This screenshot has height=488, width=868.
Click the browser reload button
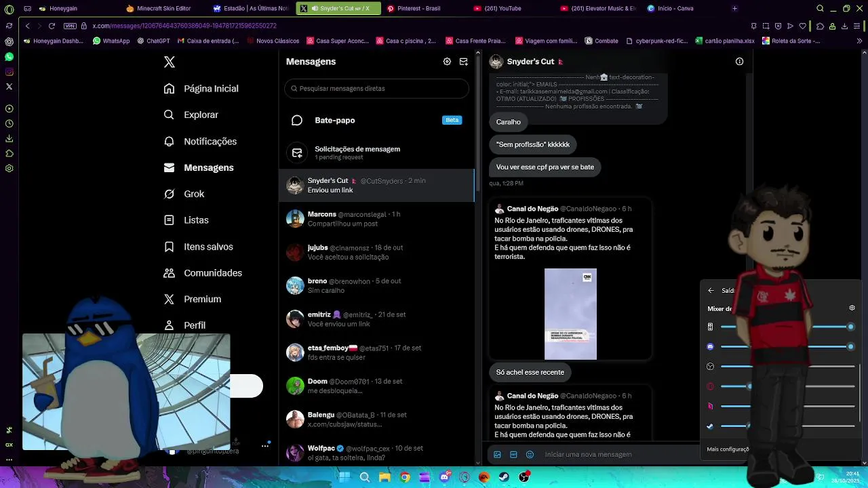coord(52,26)
